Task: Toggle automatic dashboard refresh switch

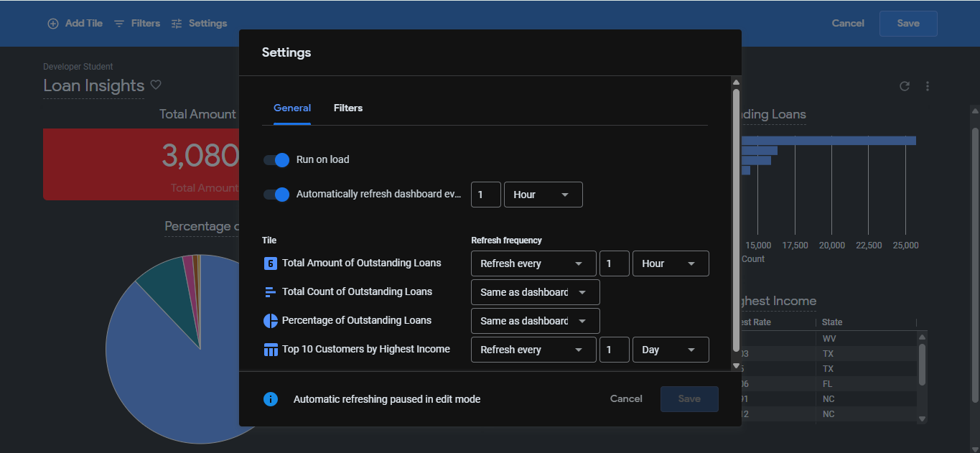Action: [276, 194]
